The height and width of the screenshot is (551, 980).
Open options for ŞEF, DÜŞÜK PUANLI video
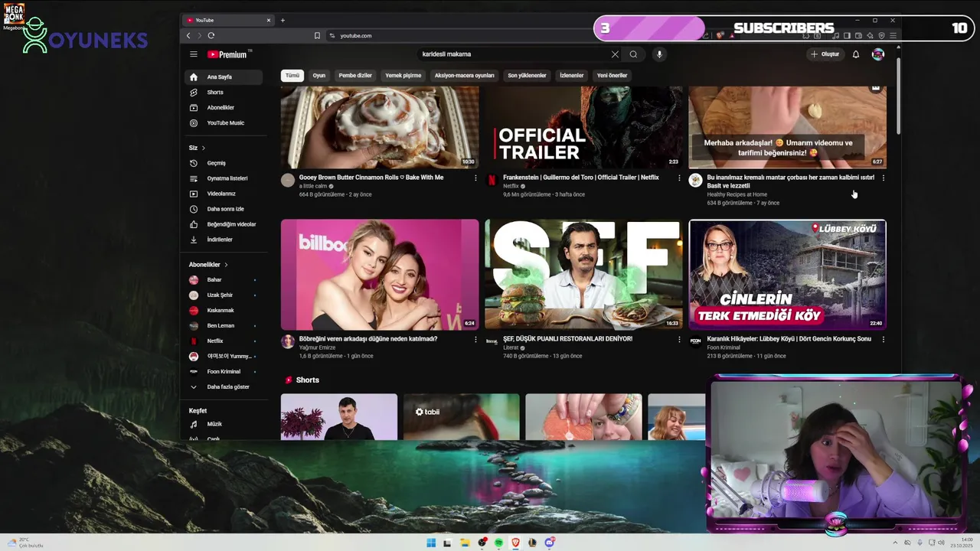point(679,339)
